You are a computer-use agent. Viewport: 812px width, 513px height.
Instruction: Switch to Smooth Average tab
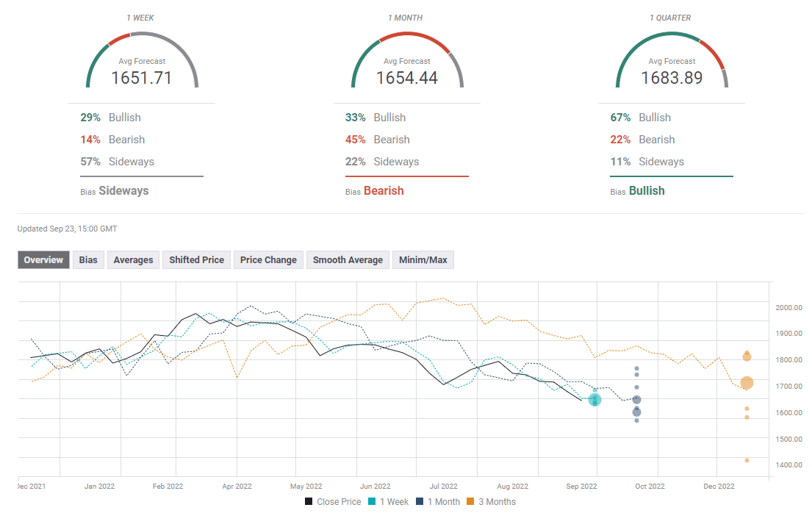pyautogui.click(x=348, y=259)
